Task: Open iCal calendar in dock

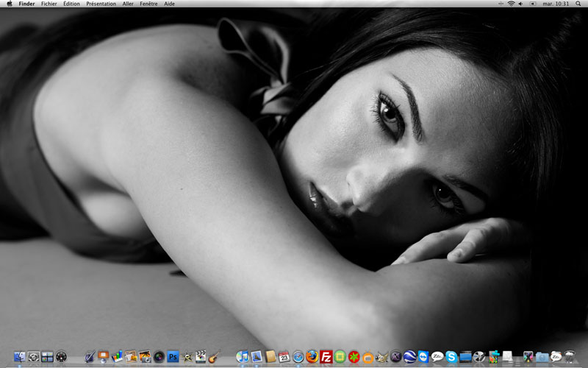Action: point(284,357)
